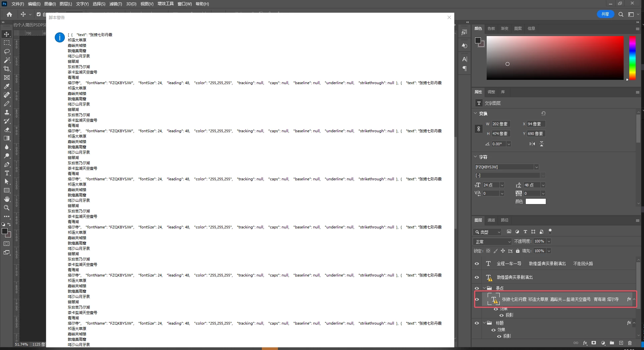644x350 pixels.
Task: Select the Crop tool
Action: point(7,69)
